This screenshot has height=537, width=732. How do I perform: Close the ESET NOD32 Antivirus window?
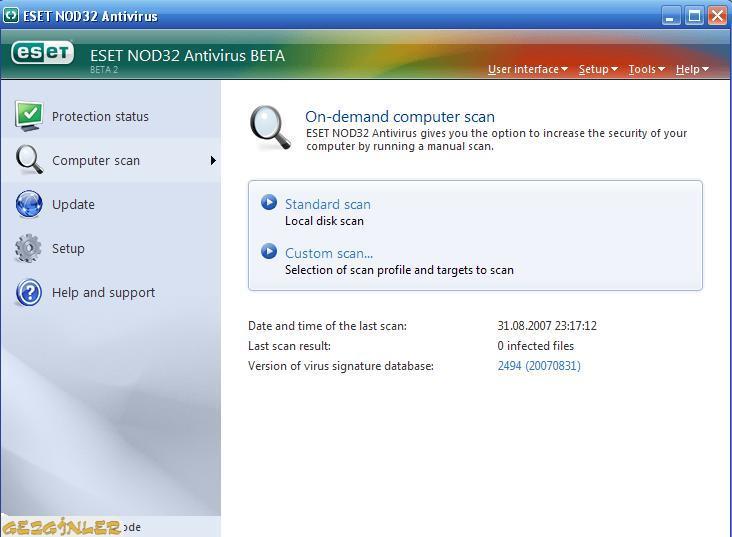pyautogui.click(x=717, y=16)
